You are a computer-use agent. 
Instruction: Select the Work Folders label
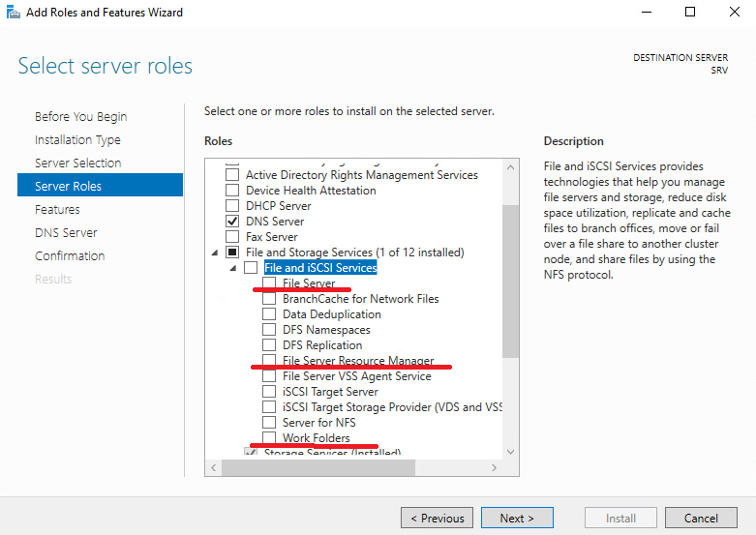pos(317,437)
